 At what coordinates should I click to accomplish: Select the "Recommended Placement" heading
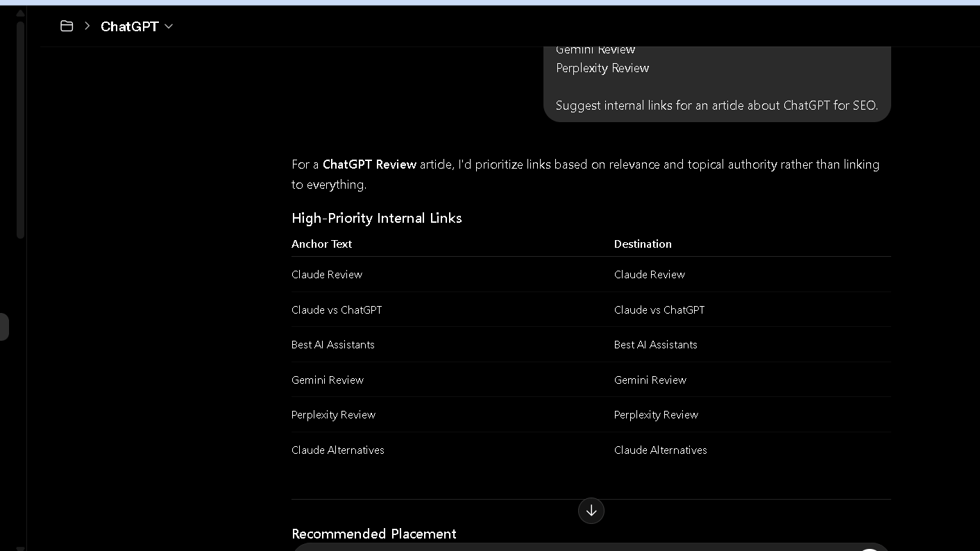click(374, 534)
